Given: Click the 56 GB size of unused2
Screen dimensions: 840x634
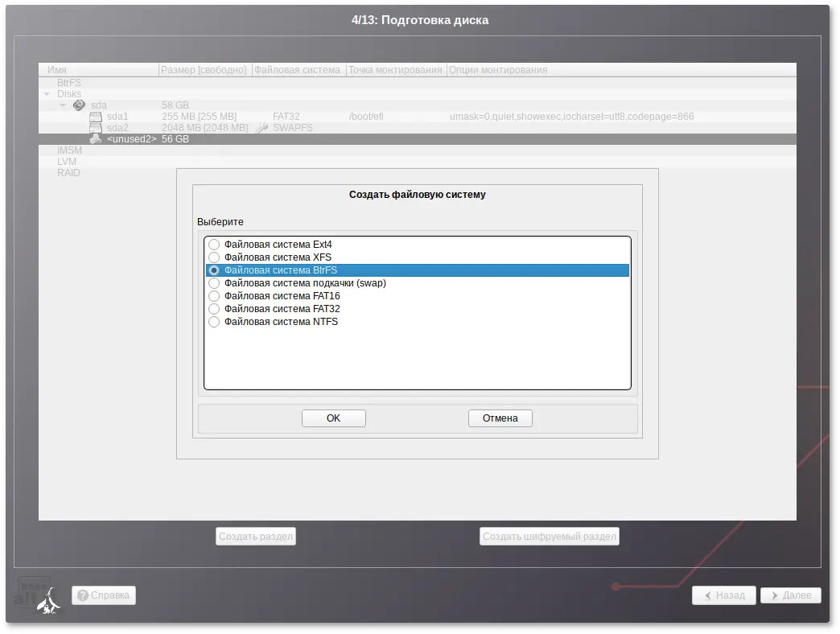Looking at the screenshot, I should coord(175,139).
